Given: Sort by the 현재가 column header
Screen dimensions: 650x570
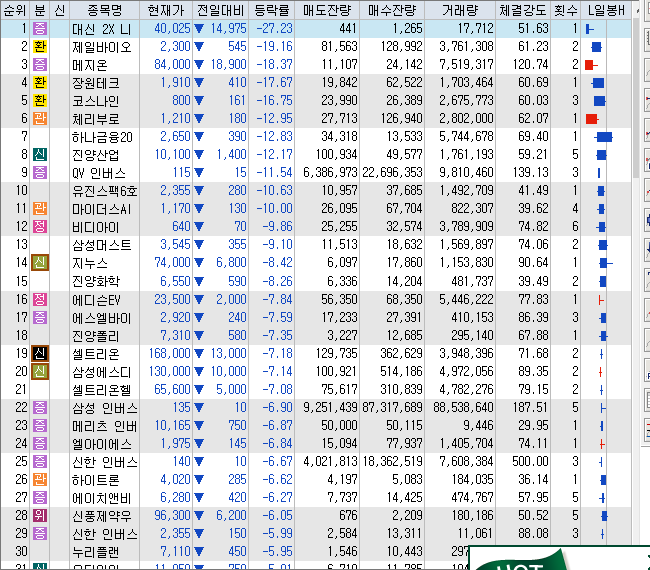Looking at the screenshot, I should pos(166,10).
